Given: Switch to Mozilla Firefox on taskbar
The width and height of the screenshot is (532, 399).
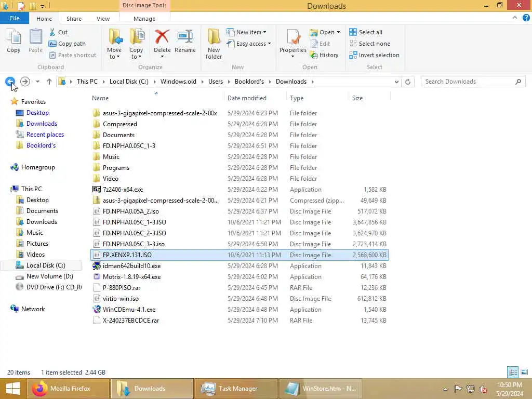Looking at the screenshot, I should [68, 389].
